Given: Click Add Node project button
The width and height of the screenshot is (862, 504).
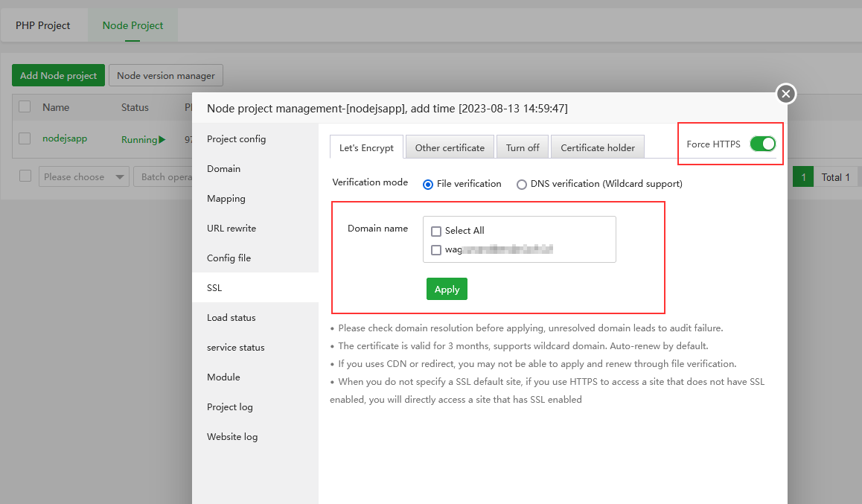Looking at the screenshot, I should click(x=58, y=75).
